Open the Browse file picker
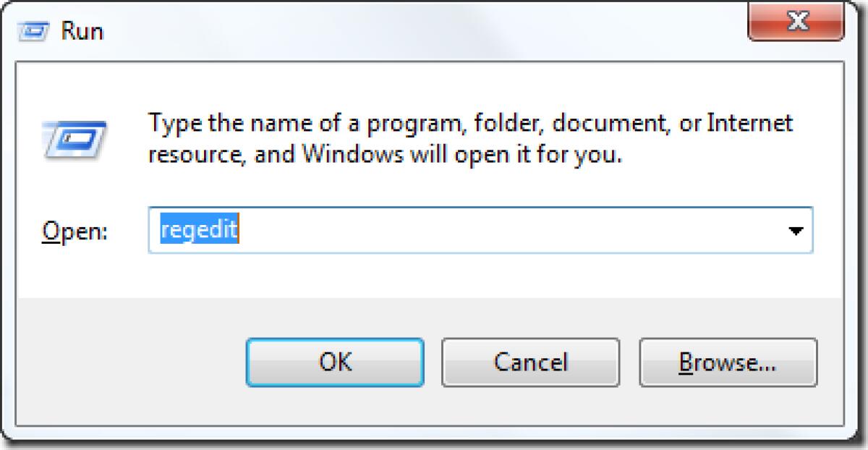This screenshot has height=450, width=868. pos(728,362)
